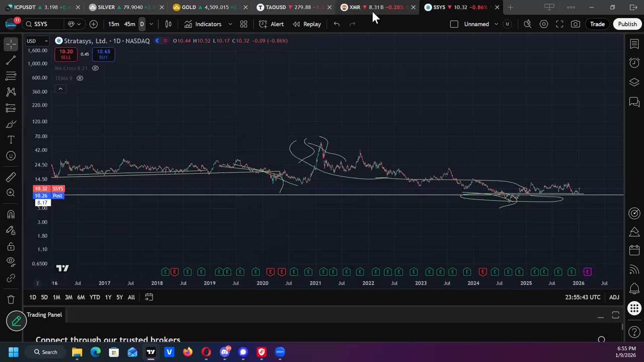644x362 pixels.
Task: Click the layout square next to Unnamed
Action: (454, 24)
